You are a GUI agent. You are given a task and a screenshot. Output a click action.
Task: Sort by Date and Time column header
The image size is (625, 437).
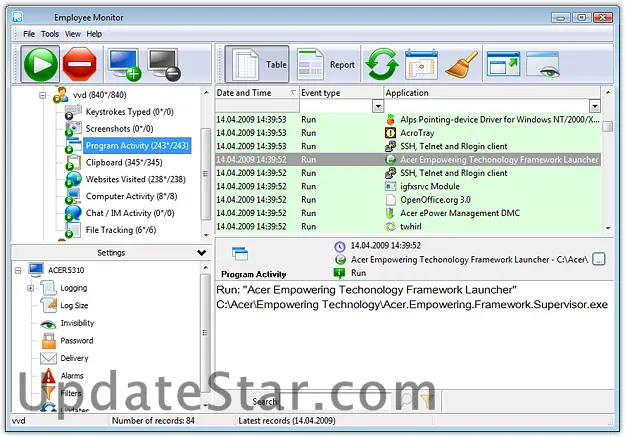[x=257, y=93]
